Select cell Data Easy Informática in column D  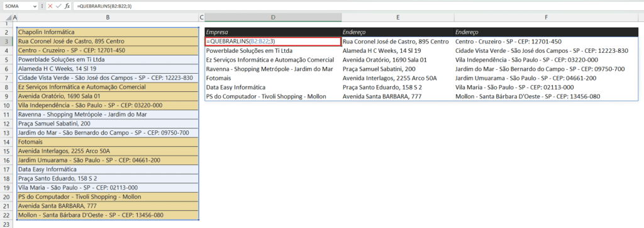coord(273,87)
